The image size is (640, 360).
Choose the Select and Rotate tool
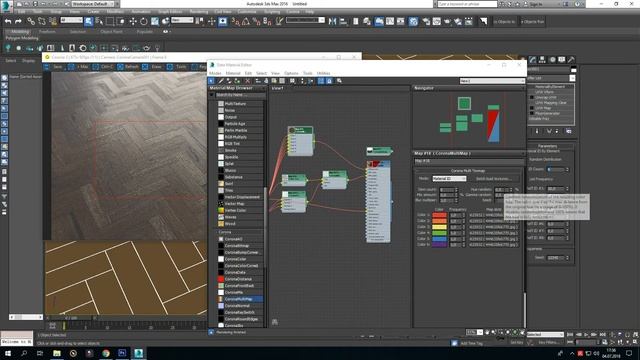144,21
